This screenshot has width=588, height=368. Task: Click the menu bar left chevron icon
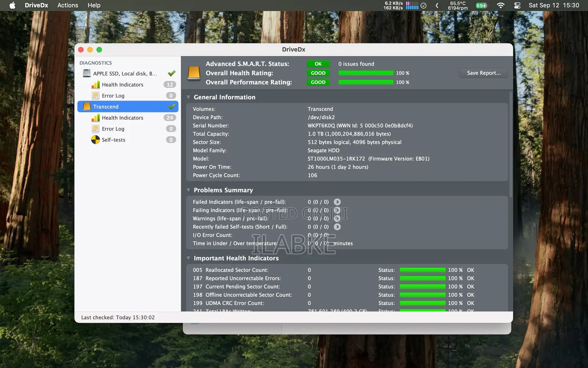437,5
